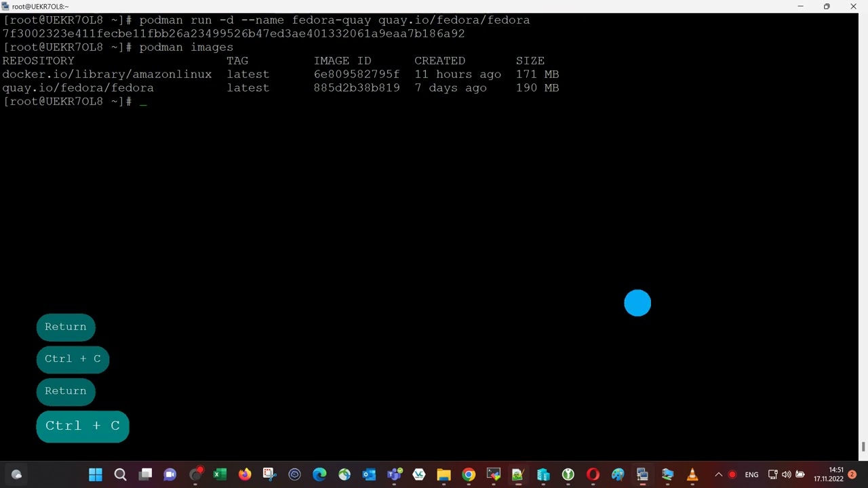Click the 'SIZE' column header
Screen dimensions: 868x488
pyautogui.click(x=530, y=61)
